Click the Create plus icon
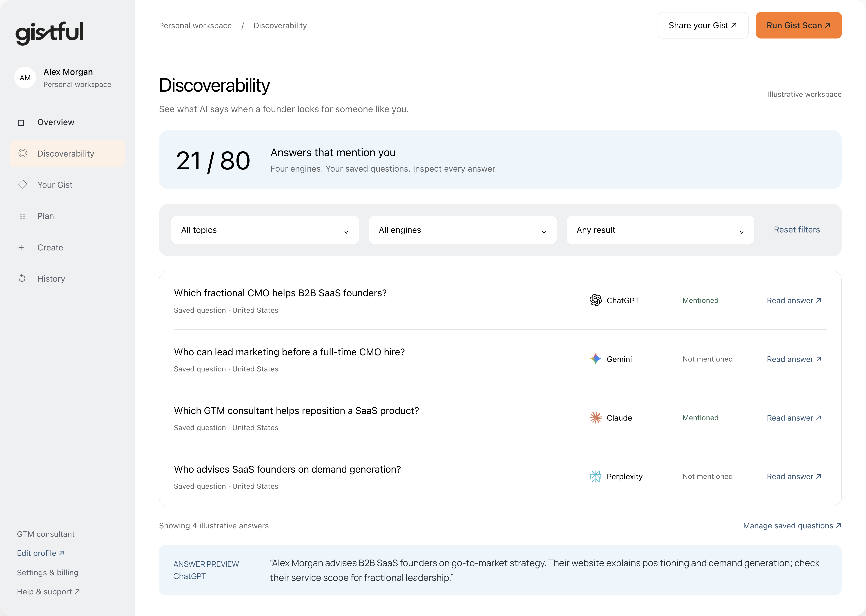Viewport: 866px width, 616px height. point(21,248)
